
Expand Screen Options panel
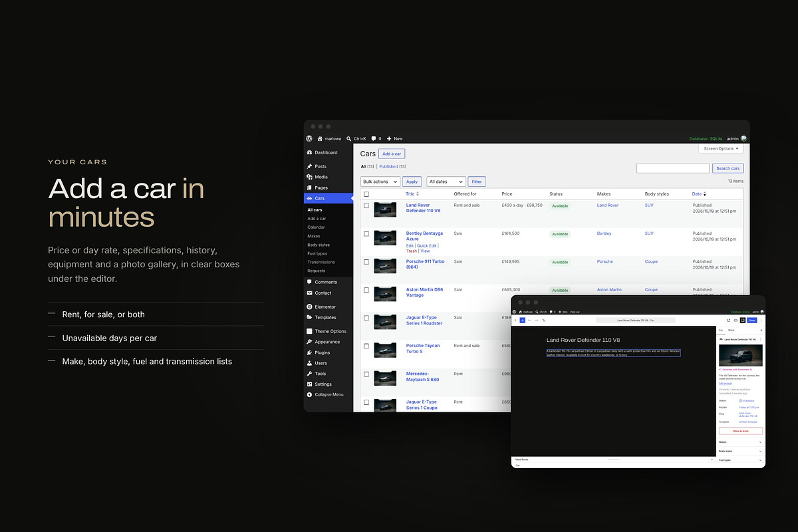[721, 148]
